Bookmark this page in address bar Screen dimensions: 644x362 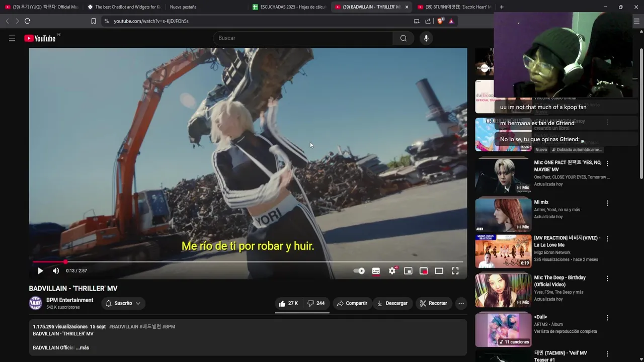[94, 21]
